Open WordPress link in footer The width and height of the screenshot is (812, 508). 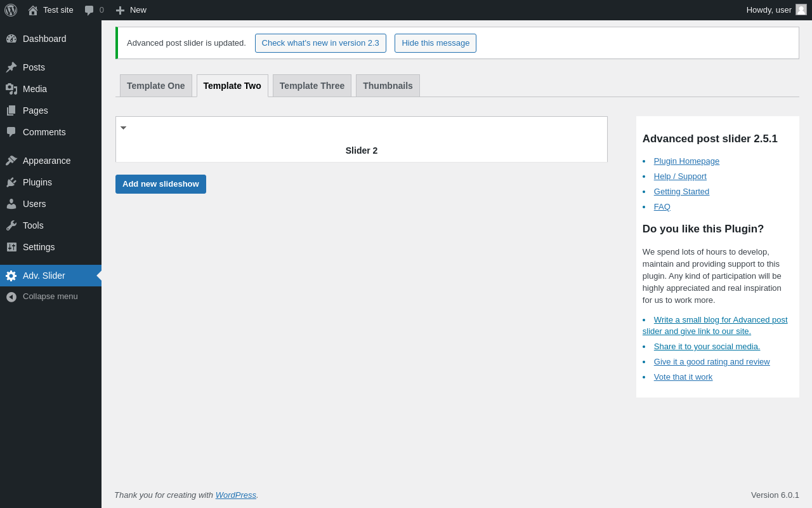click(236, 495)
